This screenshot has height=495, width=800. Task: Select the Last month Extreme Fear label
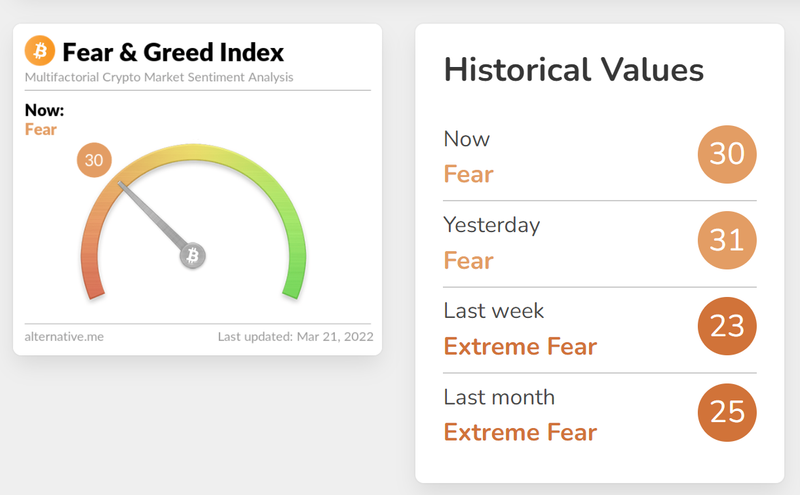click(520, 432)
